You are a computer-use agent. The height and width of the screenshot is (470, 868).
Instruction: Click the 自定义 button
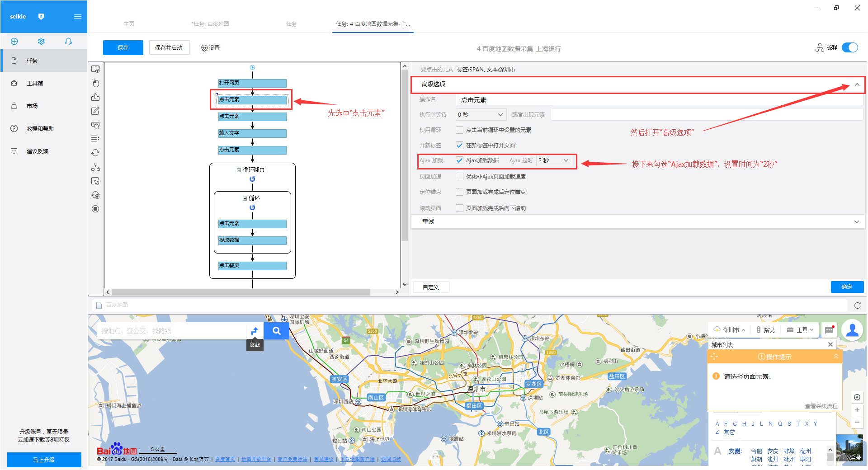click(x=431, y=287)
